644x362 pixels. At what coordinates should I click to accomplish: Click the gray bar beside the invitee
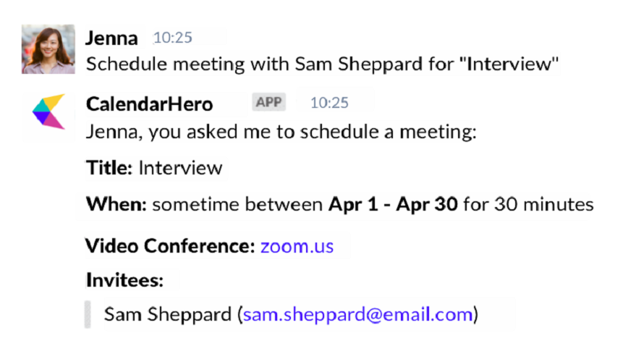pos(88,314)
